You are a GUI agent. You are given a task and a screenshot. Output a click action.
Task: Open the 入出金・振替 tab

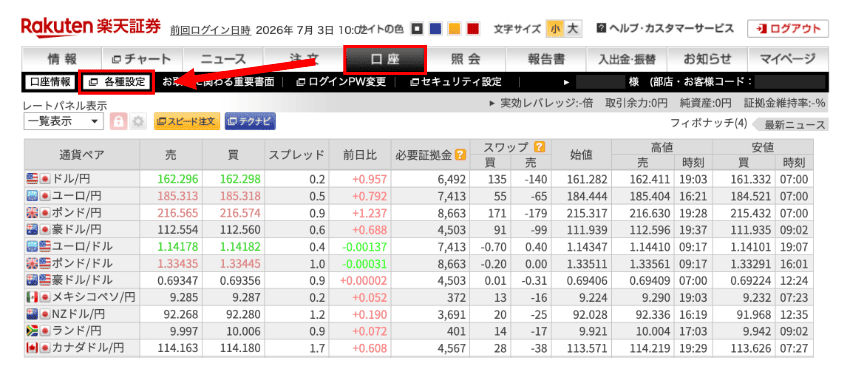coord(627,59)
